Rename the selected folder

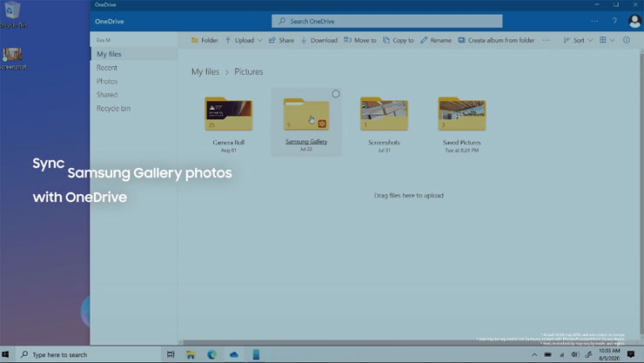tap(436, 40)
